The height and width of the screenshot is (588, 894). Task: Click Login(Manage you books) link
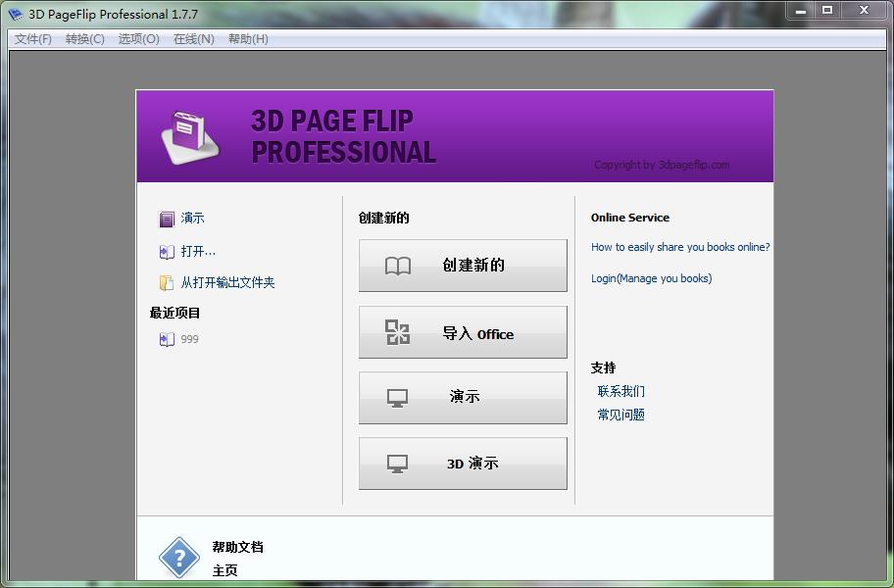[651, 278]
